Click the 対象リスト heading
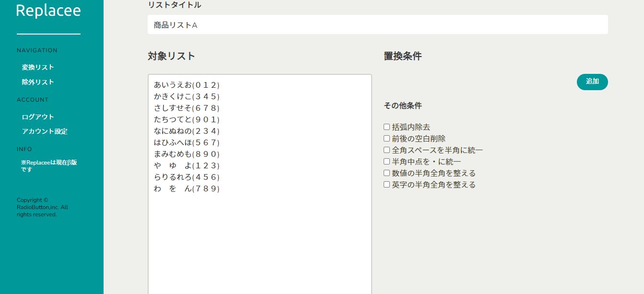This screenshot has height=294, width=644. [172, 56]
